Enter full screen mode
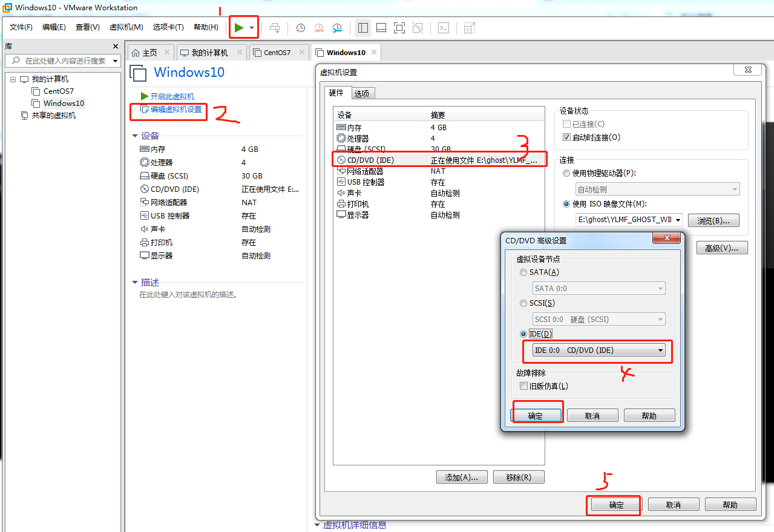 [x=399, y=28]
